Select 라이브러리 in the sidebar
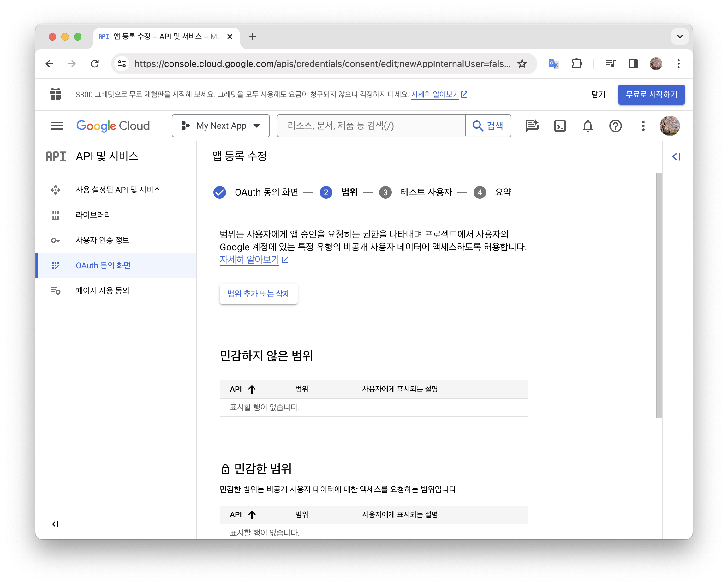 (x=93, y=215)
